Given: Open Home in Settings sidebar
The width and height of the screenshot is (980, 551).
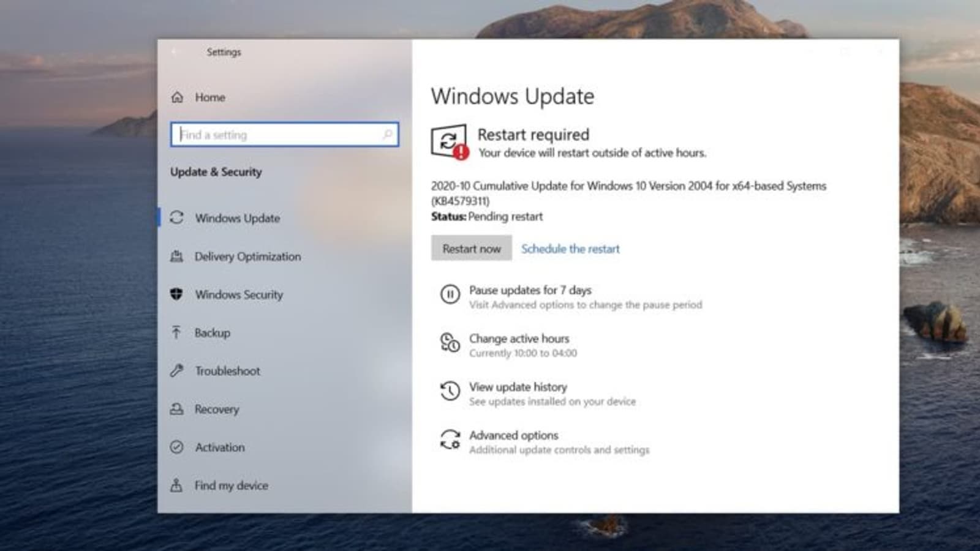Looking at the screenshot, I should tap(210, 97).
